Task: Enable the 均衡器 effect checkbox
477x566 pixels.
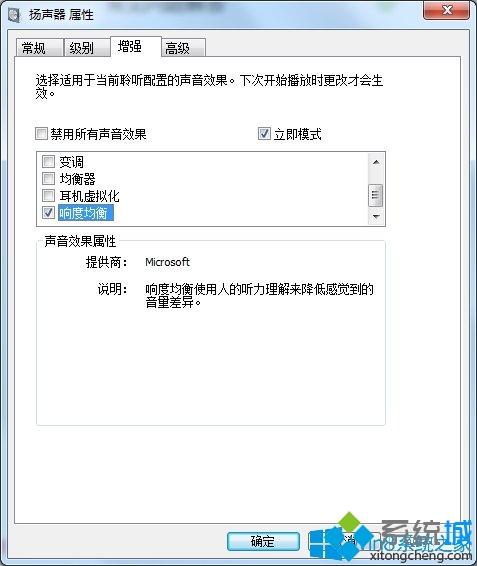Action: pos(48,178)
